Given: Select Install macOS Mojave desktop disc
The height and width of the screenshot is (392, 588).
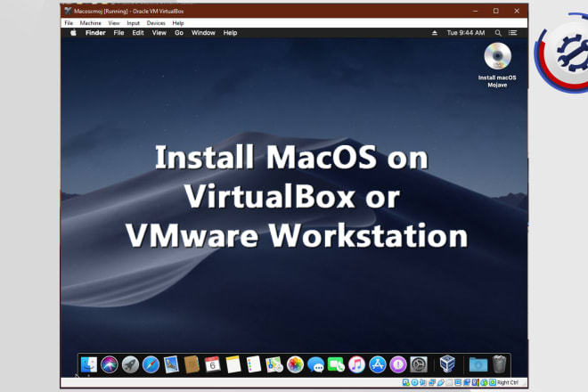Looking at the screenshot, I should [497, 65].
